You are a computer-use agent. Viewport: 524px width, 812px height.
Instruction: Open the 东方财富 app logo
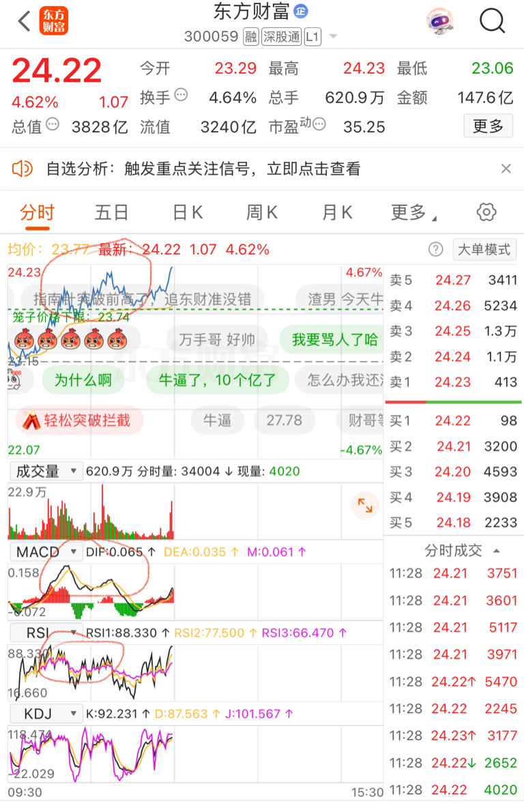54,21
